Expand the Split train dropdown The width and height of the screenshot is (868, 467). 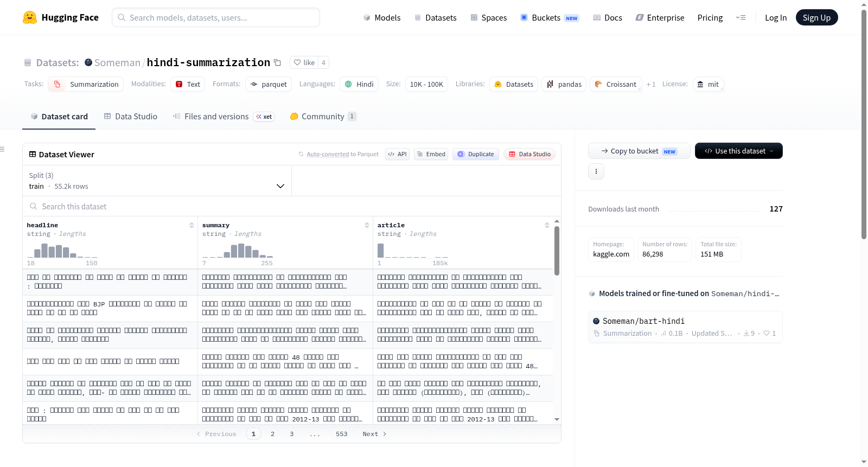coord(157,181)
